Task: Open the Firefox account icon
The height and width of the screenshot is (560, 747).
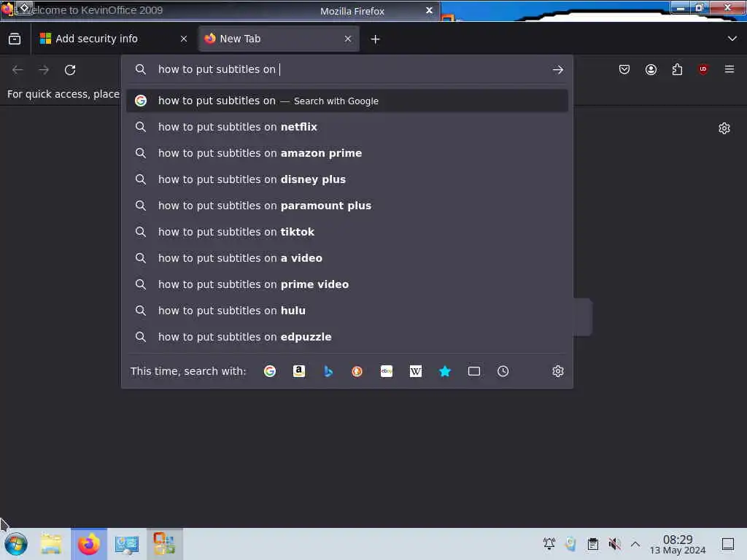Action: [x=651, y=69]
